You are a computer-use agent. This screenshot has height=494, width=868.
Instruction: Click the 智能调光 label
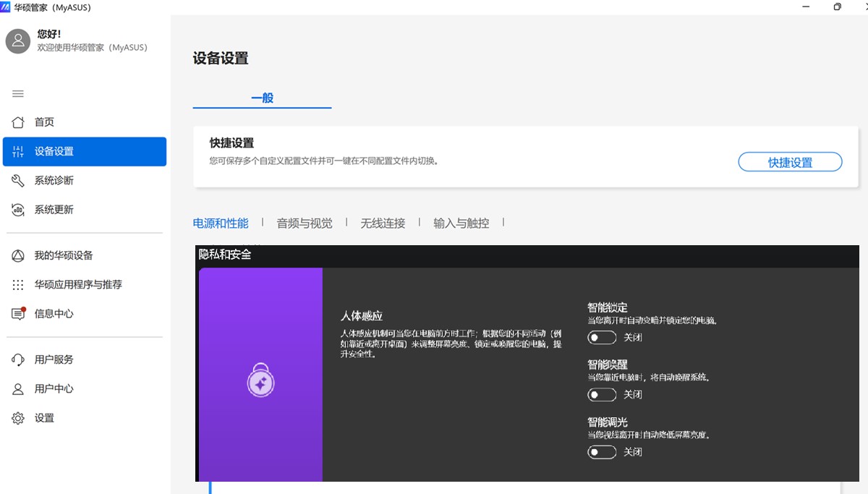pyautogui.click(x=608, y=422)
